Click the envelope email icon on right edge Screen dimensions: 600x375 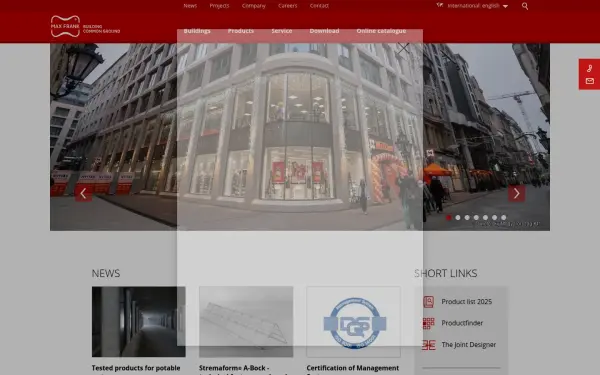[x=590, y=81]
